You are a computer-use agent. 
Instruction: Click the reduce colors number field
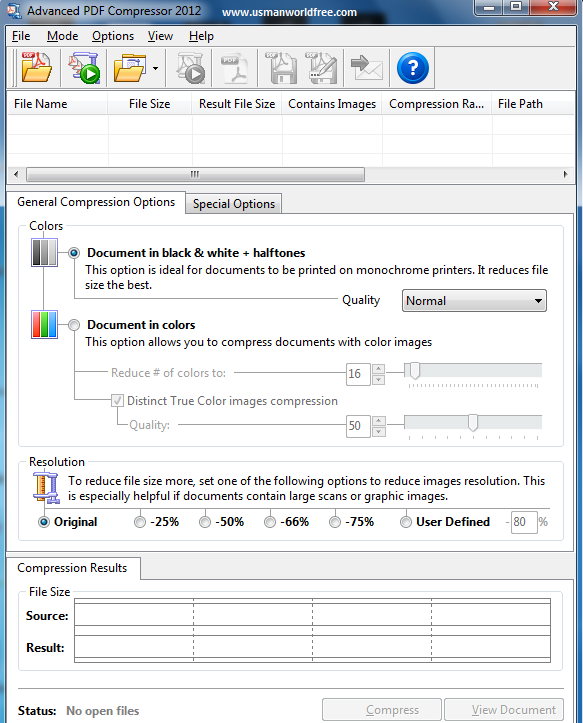click(x=358, y=373)
